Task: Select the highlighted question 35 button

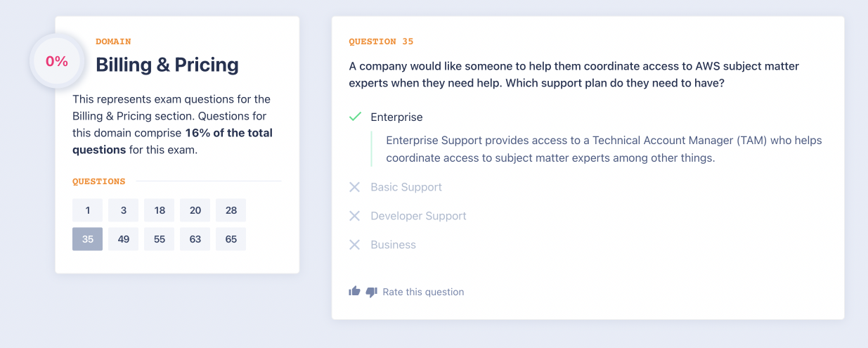Action: pyautogui.click(x=87, y=239)
